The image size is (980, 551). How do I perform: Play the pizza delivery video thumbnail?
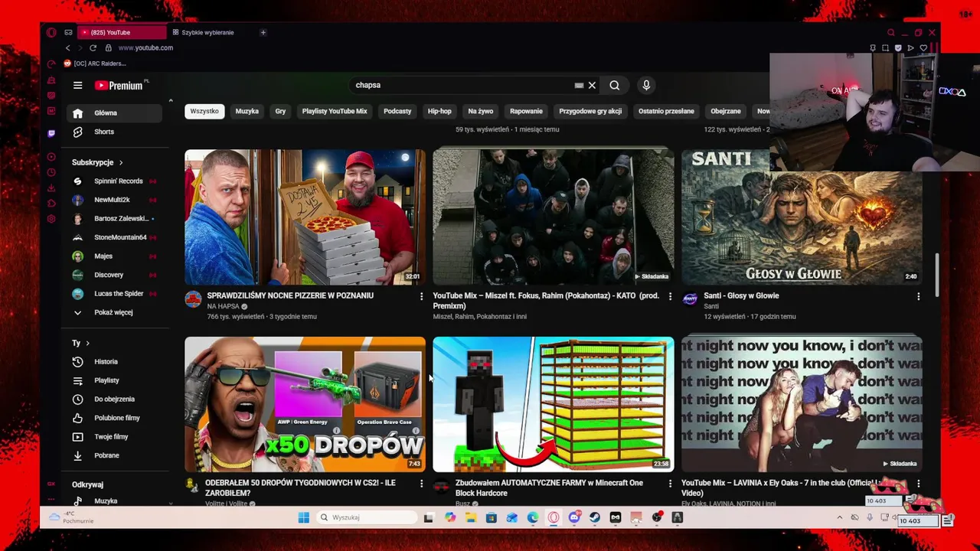click(x=305, y=217)
